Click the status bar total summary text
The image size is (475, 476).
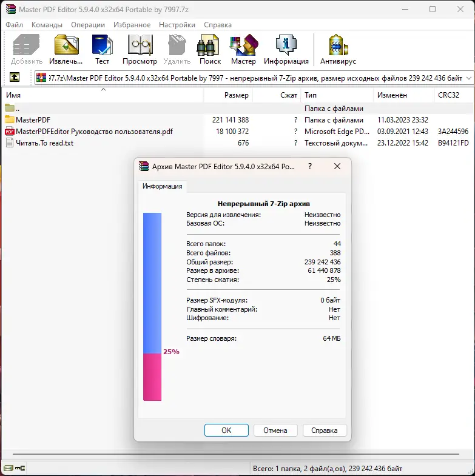click(x=328, y=468)
